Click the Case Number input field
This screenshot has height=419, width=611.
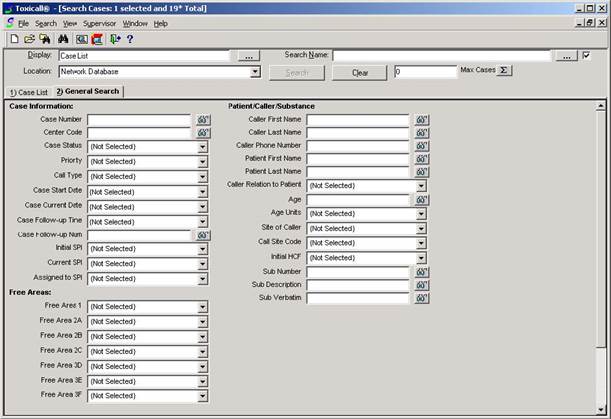tap(139, 120)
